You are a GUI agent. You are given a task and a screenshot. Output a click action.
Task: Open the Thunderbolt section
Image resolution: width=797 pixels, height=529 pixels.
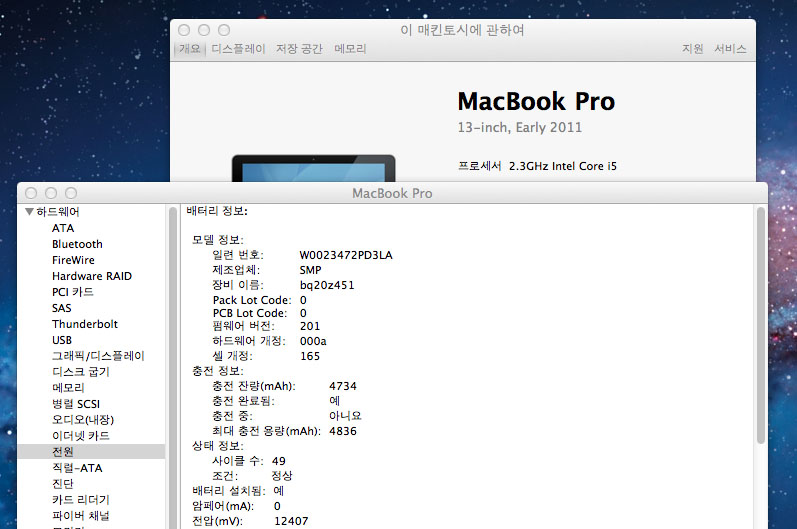point(85,324)
